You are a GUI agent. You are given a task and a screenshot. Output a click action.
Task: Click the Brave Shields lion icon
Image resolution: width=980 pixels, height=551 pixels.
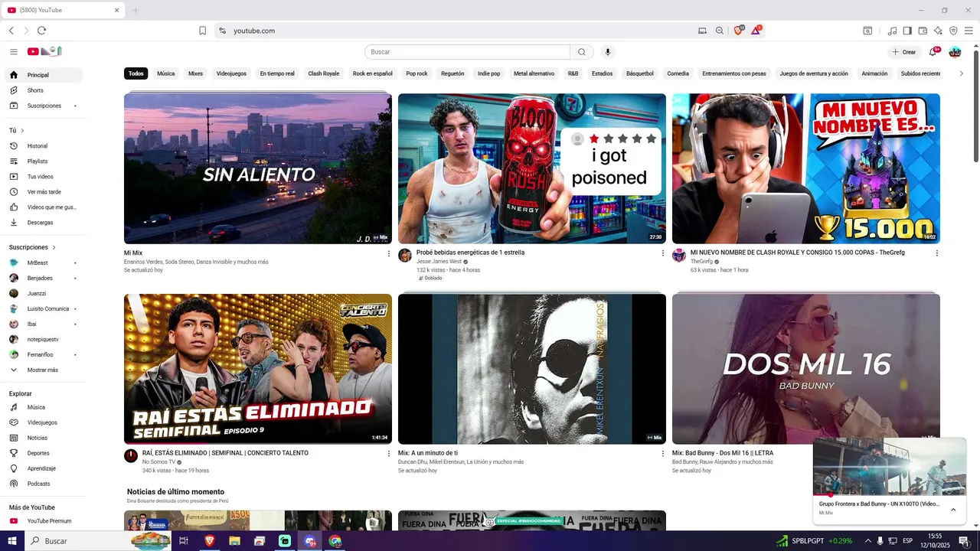pos(739,31)
